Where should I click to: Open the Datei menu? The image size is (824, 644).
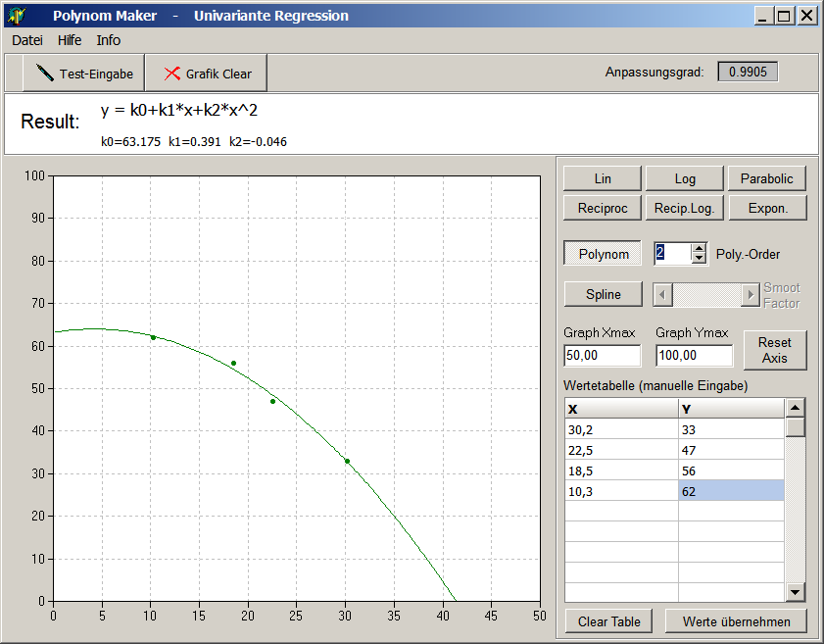click(27, 40)
